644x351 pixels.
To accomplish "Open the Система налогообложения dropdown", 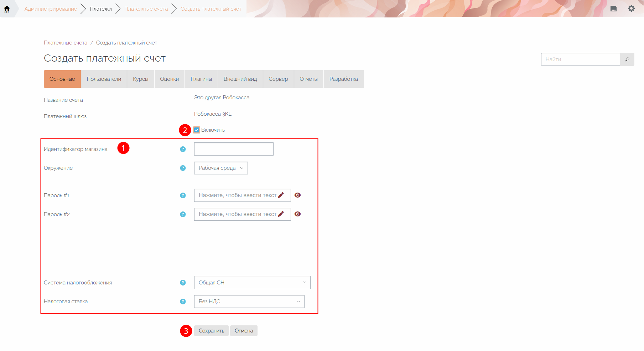I will tap(252, 283).
